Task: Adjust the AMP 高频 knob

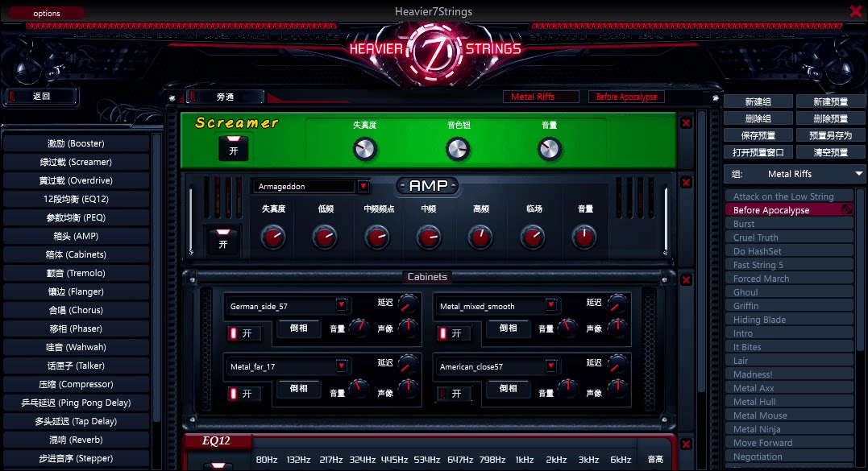Action: 480,238
